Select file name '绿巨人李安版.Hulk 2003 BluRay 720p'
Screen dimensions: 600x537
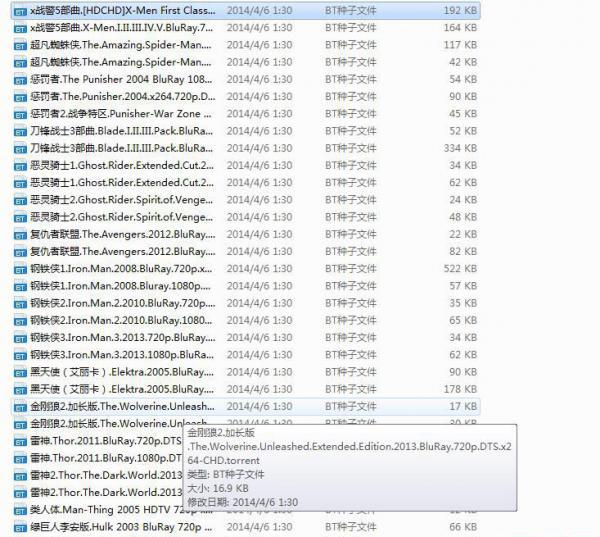point(121,527)
